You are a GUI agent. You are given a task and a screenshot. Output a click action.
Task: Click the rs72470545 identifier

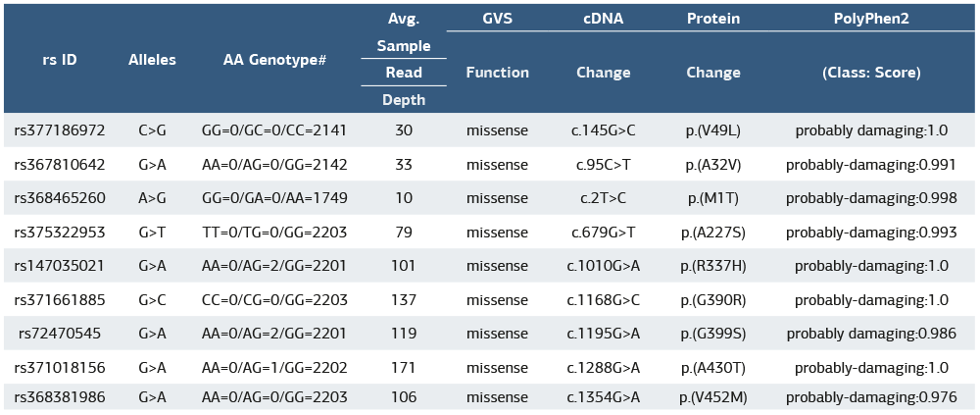pyautogui.click(x=60, y=333)
